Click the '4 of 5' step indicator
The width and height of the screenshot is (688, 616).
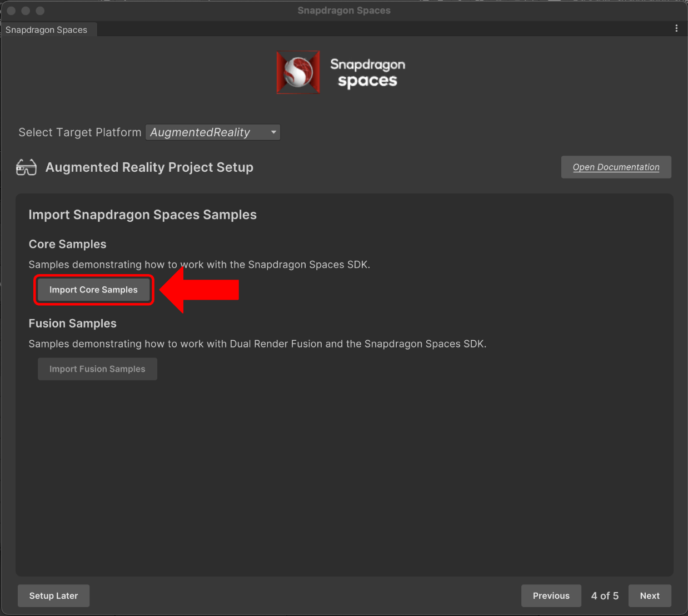(x=605, y=596)
